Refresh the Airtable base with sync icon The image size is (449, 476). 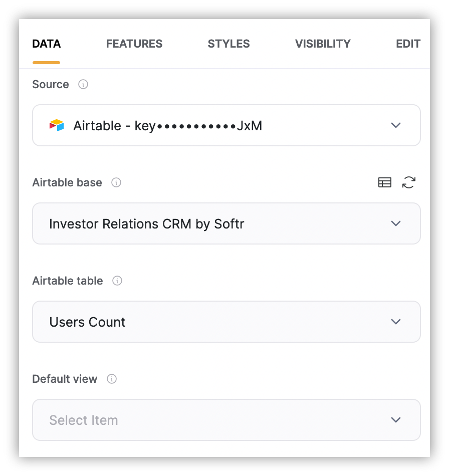408,182
